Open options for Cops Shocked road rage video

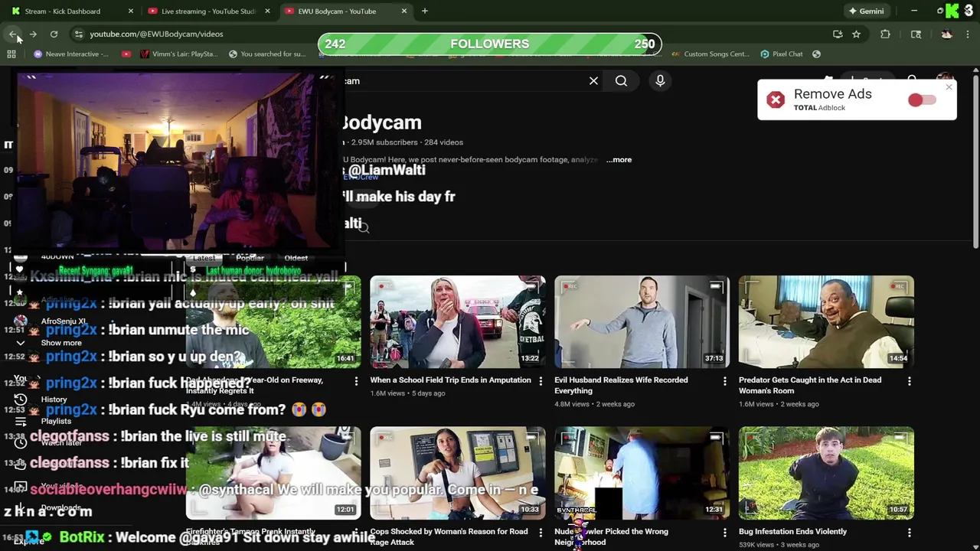point(541,533)
